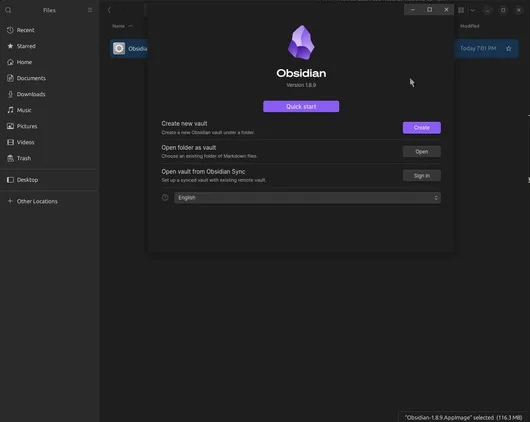Click the language help icon beside English
Image resolution: width=530 pixels, height=422 pixels.
coord(165,197)
